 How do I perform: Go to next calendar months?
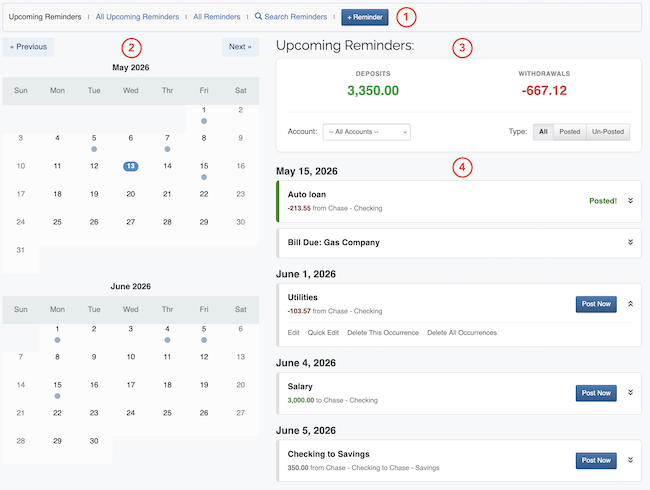(x=240, y=47)
